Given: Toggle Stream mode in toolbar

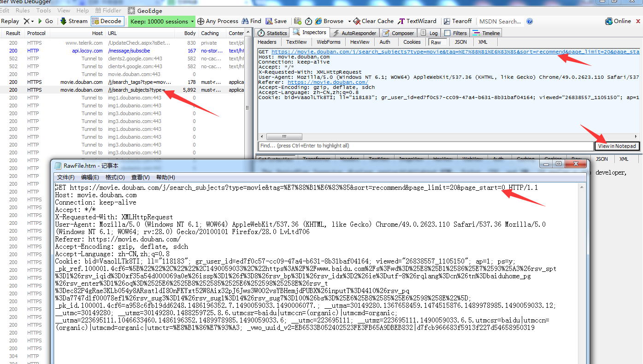Looking at the screenshot, I should [x=74, y=21].
